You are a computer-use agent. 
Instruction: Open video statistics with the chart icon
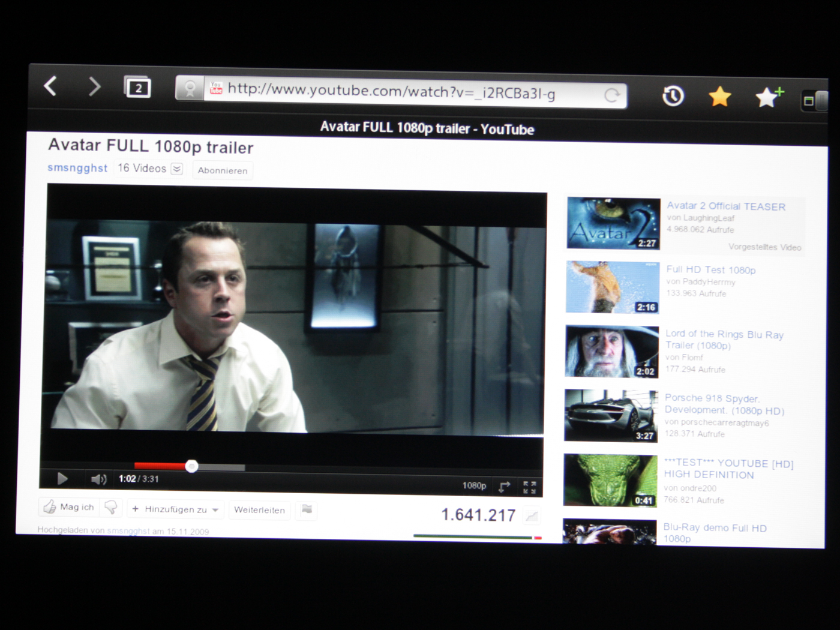[x=532, y=515]
